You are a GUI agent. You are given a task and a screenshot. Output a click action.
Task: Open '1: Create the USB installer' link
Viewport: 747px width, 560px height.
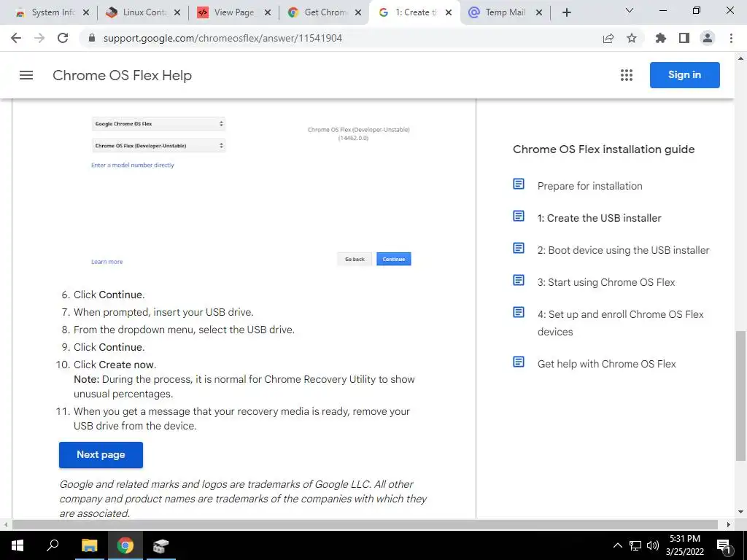pyautogui.click(x=600, y=218)
